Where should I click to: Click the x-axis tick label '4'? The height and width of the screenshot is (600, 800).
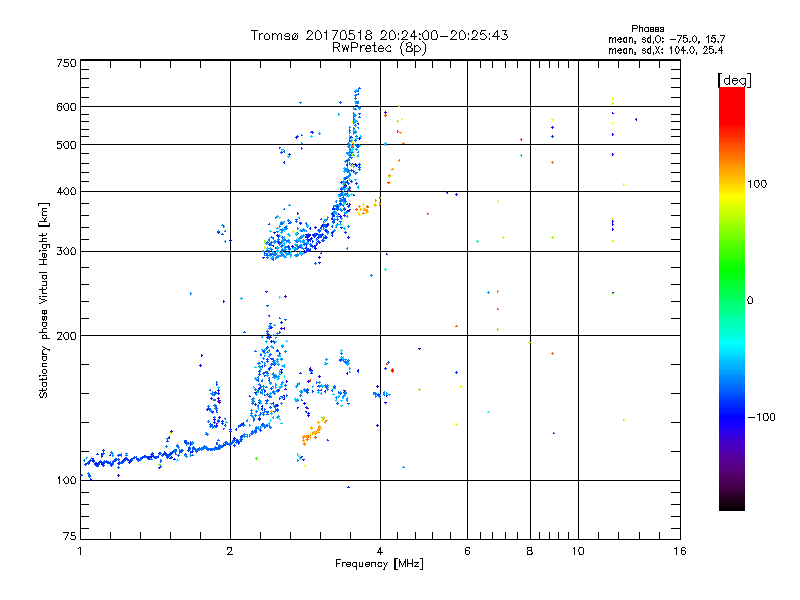pos(380,551)
